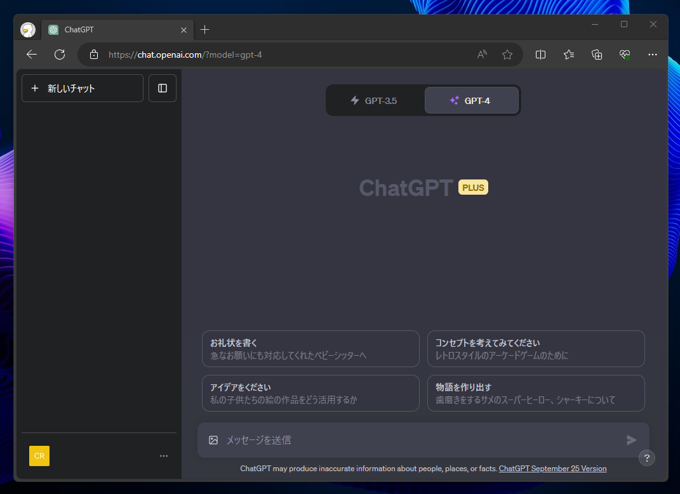The width and height of the screenshot is (680, 494).
Task: Open Read aloud from address bar
Action: coord(482,55)
